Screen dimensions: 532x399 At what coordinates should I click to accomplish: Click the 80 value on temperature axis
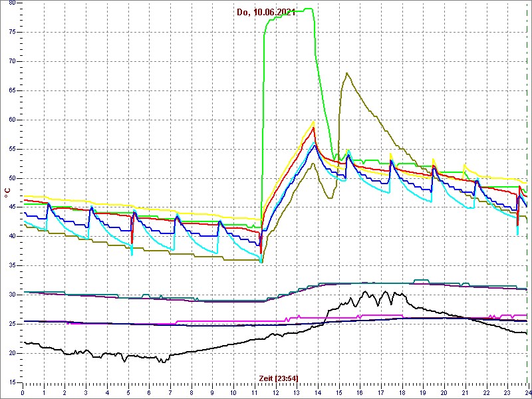pyautogui.click(x=12, y=3)
